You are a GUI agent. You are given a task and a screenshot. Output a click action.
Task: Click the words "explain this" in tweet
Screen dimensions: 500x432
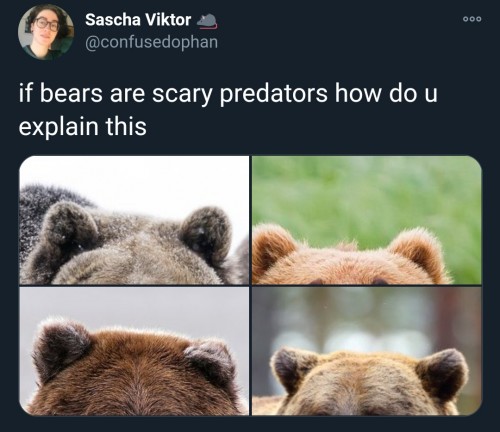(x=83, y=127)
